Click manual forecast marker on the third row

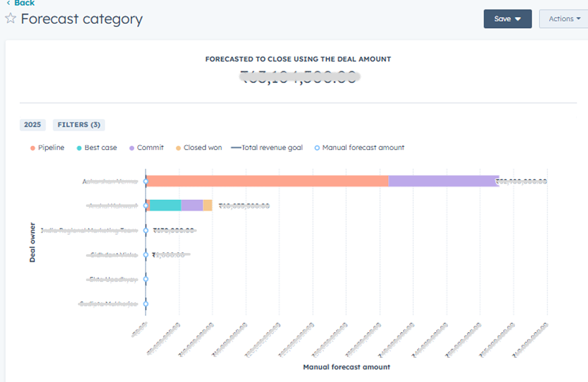tap(146, 231)
